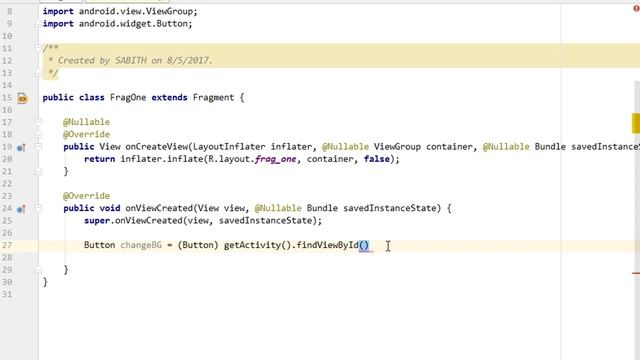Click the '(Button)' cast on line 27
The image size is (640, 360).
198,245
